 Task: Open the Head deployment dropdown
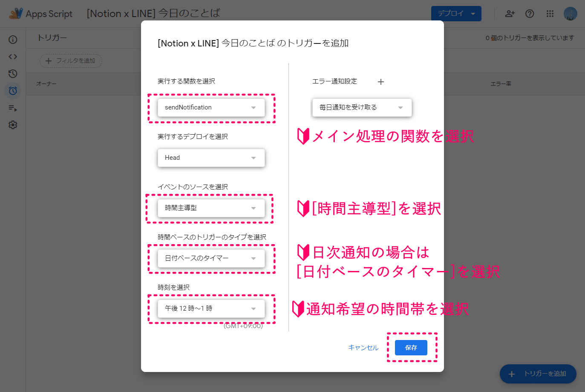(x=211, y=158)
